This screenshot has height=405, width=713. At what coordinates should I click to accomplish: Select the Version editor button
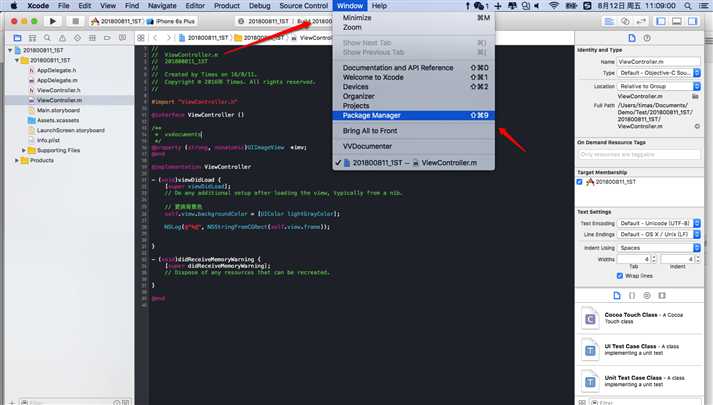641,21
